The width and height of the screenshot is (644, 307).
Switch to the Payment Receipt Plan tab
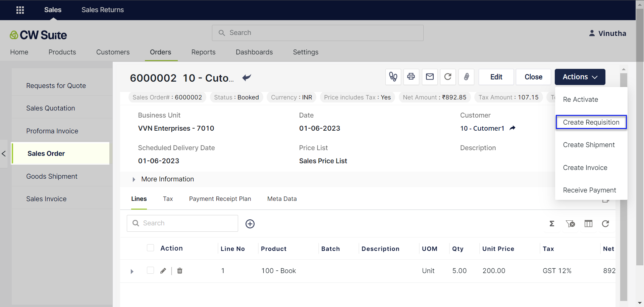pyautogui.click(x=220, y=199)
